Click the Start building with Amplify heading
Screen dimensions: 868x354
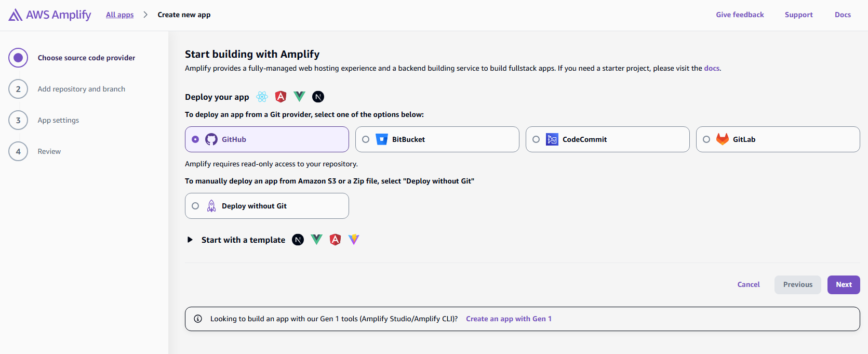(252, 54)
